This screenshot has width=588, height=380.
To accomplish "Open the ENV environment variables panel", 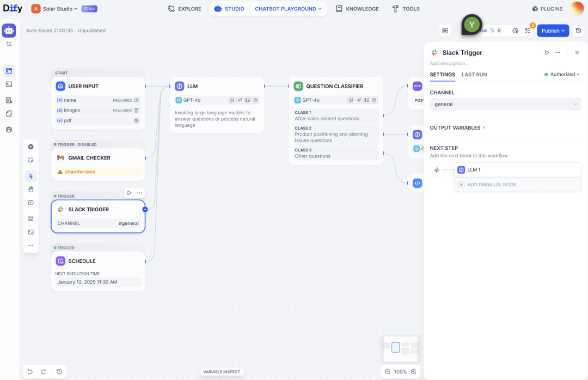I will point(445,30).
